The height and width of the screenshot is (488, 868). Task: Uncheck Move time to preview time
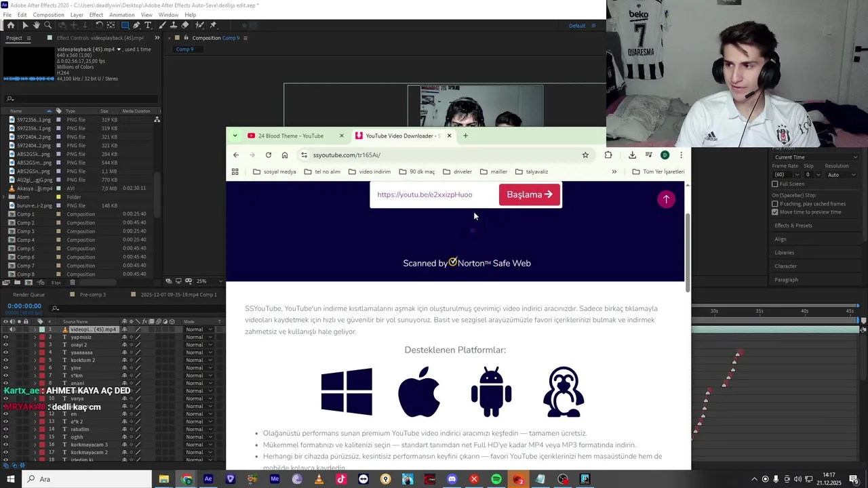[775, 211]
